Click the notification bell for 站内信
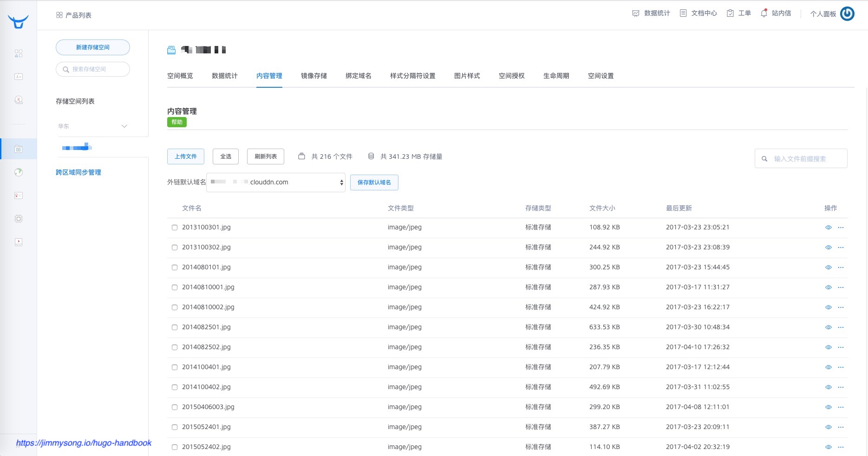Screen dimensions: 868x456 click(x=764, y=13)
